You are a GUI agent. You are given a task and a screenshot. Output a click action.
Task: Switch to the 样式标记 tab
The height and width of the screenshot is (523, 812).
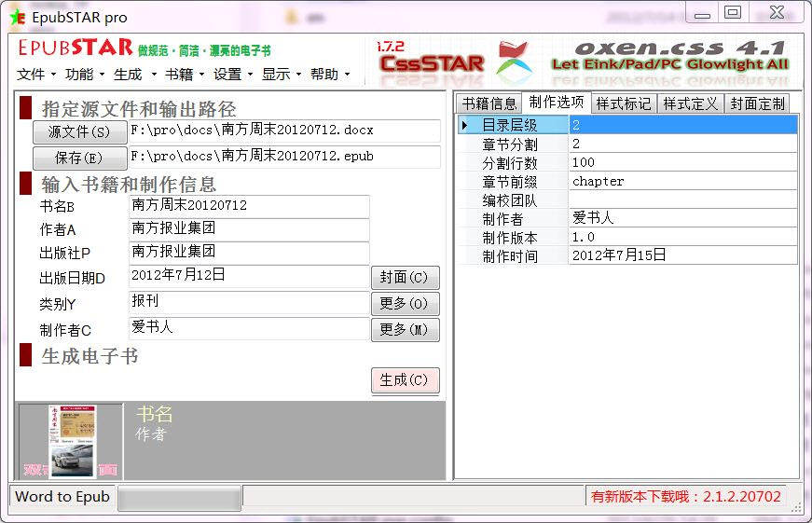point(624,103)
